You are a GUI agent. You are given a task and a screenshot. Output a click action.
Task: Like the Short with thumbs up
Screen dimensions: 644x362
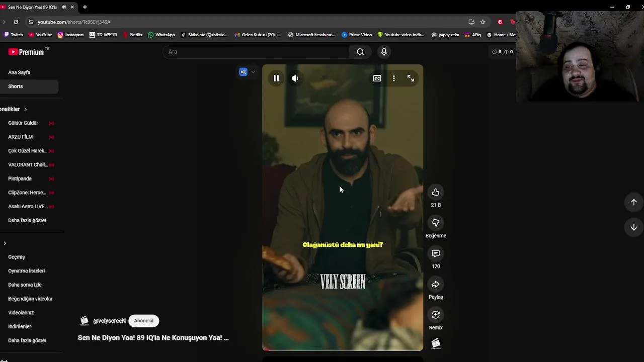tap(436, 192)
